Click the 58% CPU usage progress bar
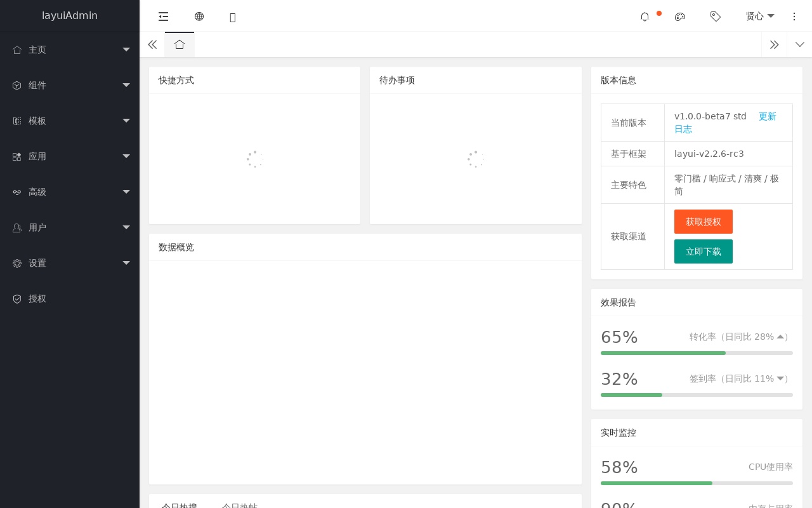Screen dimensions: 812x508 point(697,483)
